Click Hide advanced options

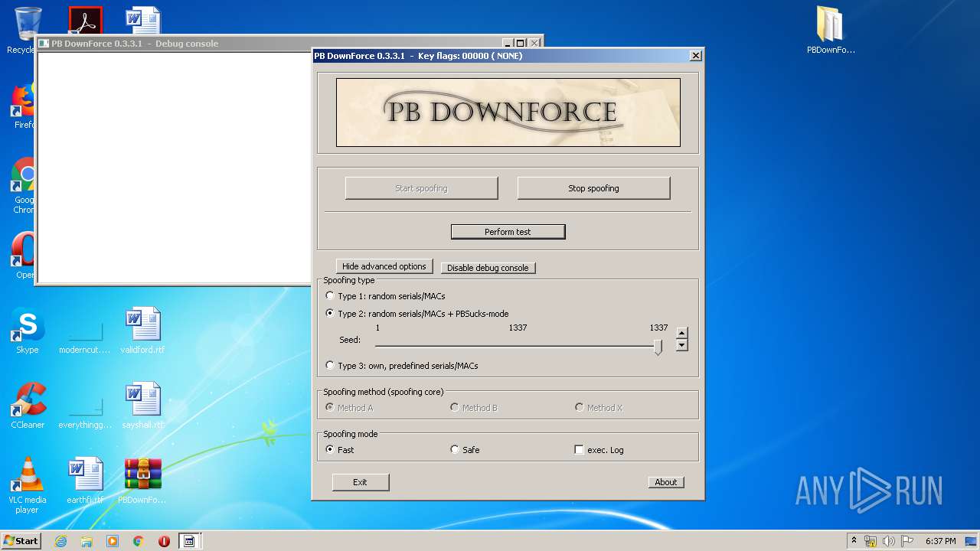384,266
